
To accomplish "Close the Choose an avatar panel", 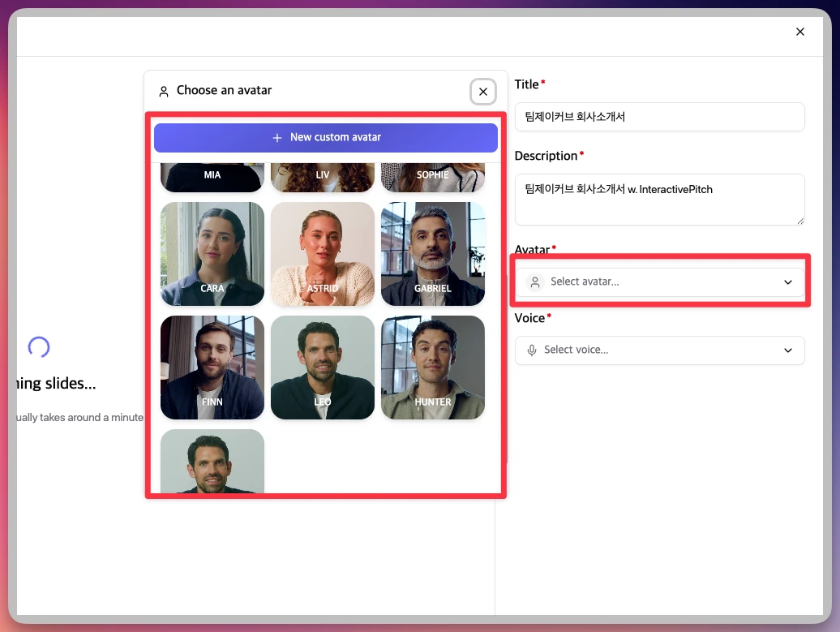I will pyautogui.click(x=483, y=92).
